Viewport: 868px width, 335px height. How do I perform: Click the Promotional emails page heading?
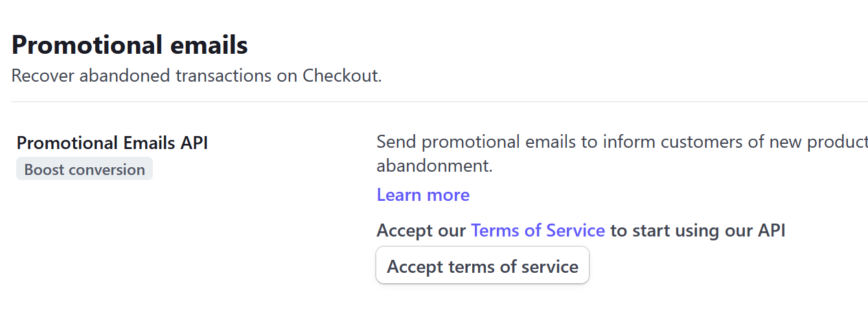tap(130, 45)
